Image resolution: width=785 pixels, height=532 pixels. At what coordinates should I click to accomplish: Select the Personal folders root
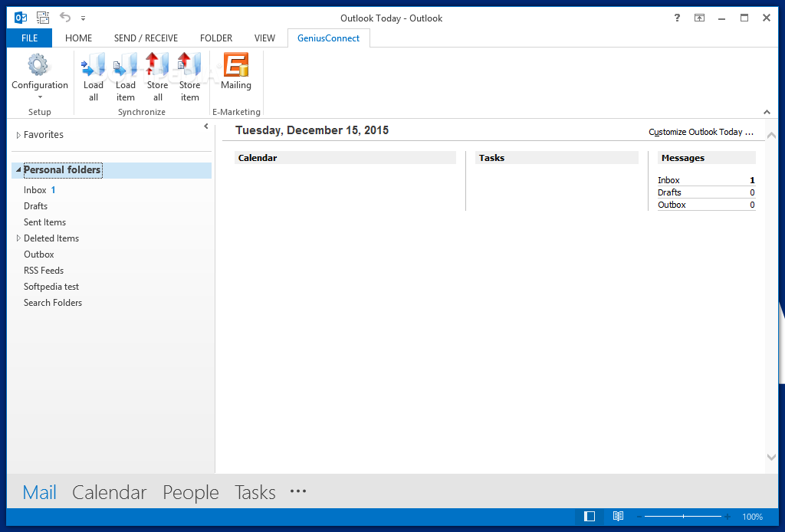point(63,170)
